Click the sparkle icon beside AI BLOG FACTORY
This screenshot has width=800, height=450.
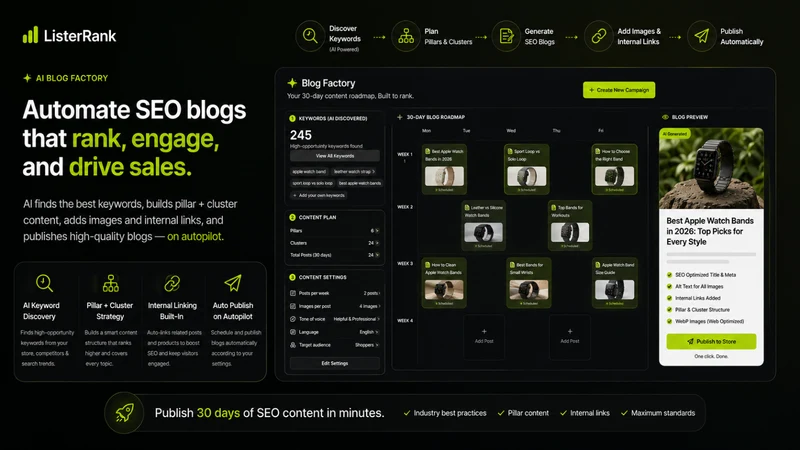coord(27,78)
